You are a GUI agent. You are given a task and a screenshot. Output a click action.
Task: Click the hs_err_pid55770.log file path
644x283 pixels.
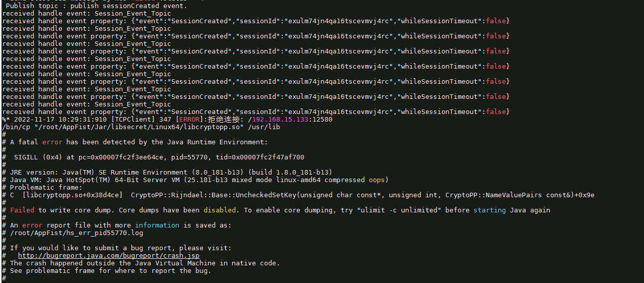point(77,233)
